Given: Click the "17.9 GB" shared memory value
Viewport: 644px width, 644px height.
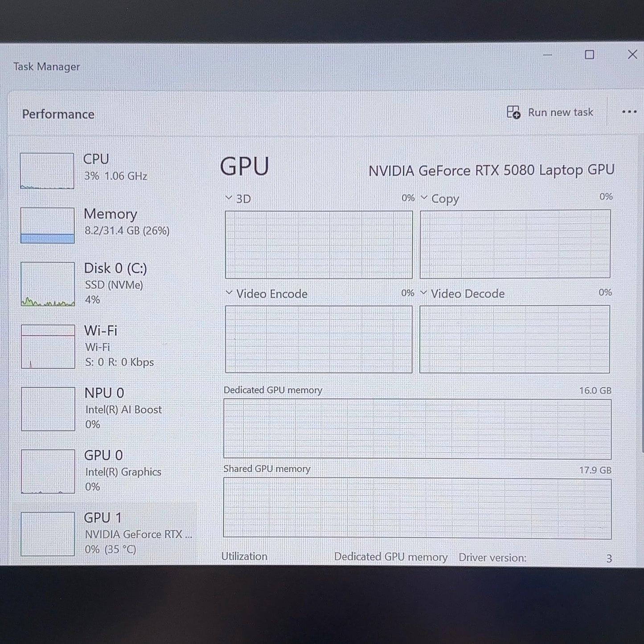Looking at the screenshot, I should 595,470.
